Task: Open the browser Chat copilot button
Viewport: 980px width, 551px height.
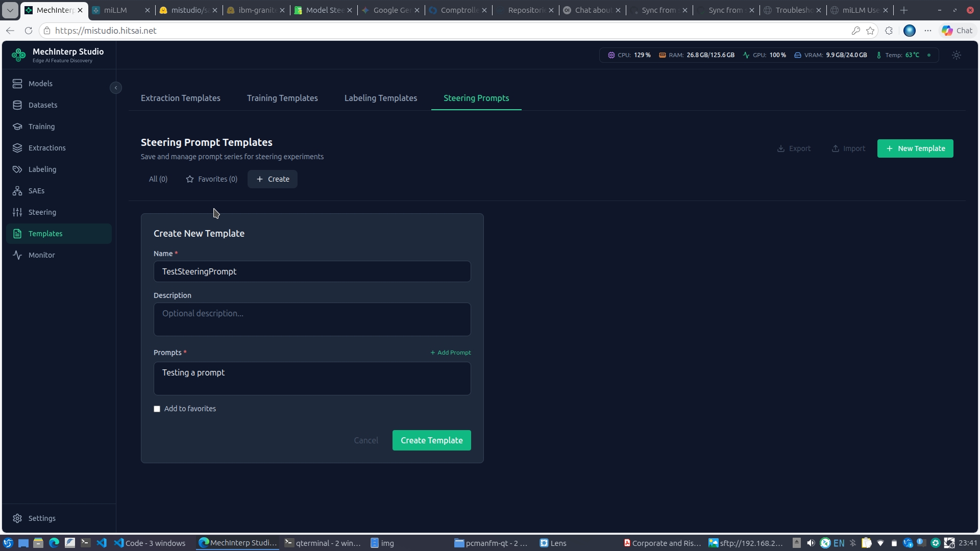Action: click(x=958, y=31)
